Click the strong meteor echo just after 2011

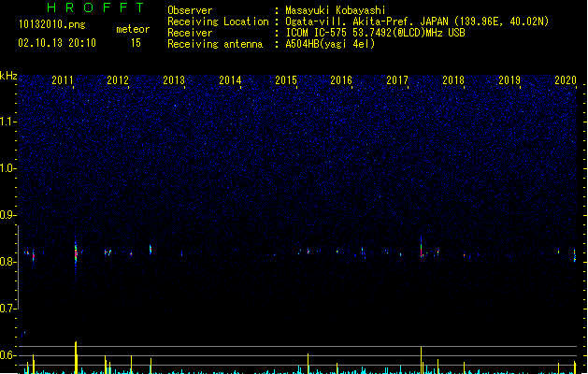tap(76, 253)
